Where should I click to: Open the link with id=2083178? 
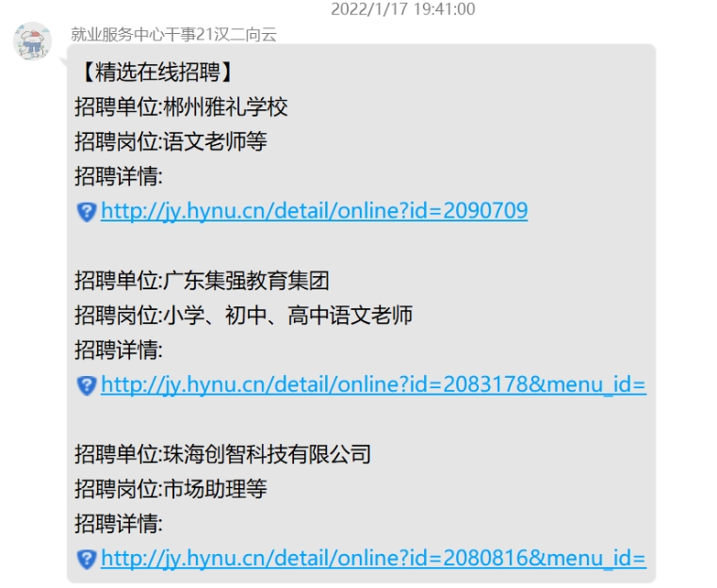[x=373, y=384]
